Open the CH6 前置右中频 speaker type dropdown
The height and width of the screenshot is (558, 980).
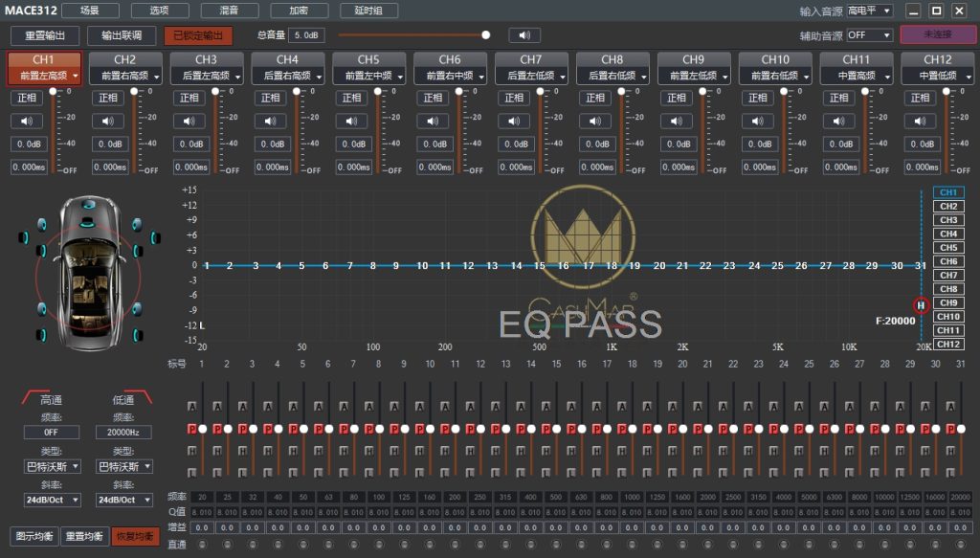(x=450, y=77)
